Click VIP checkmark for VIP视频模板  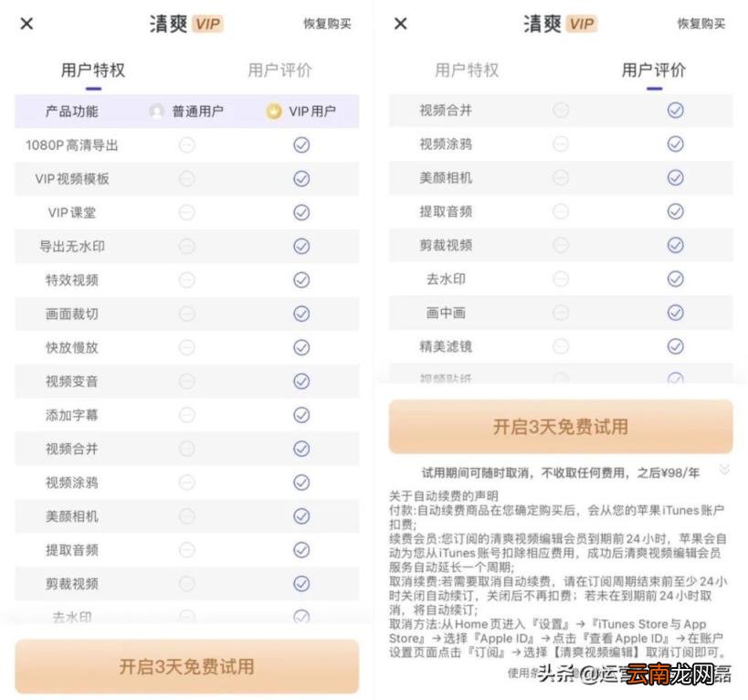(x=301, y=178)
